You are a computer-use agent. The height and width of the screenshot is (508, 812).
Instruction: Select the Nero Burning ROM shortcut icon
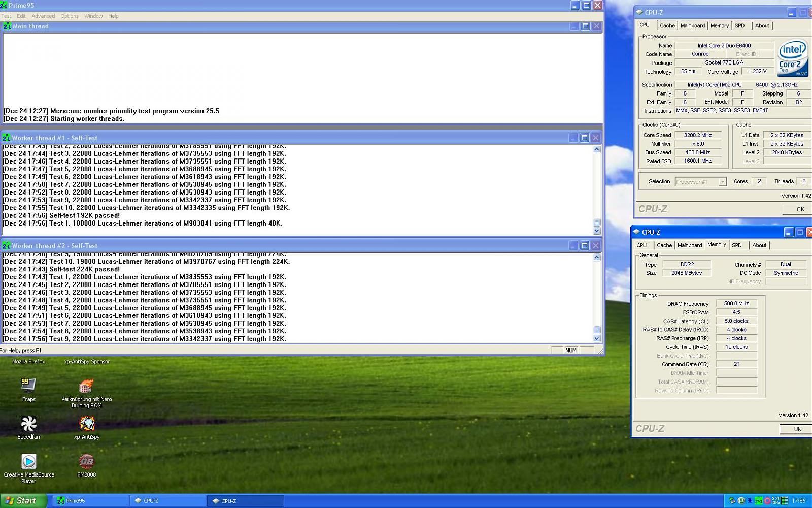click(86, 386)
